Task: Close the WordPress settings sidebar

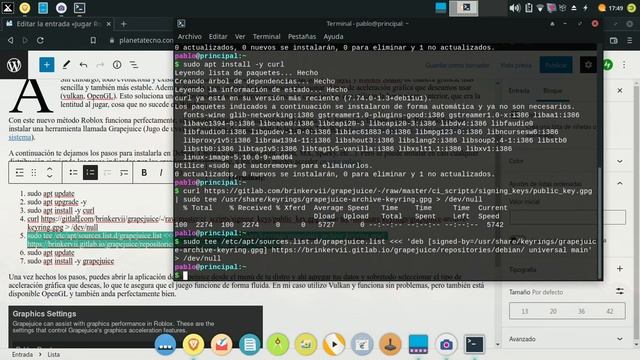Action: coord(620,90)
